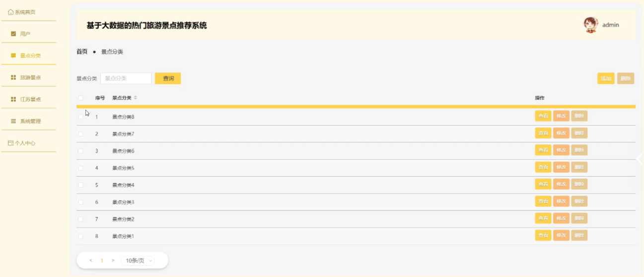Check the checkbox for 景点分类5 row
This screenshot has height=277, width=644.
[x=80, y=168]
